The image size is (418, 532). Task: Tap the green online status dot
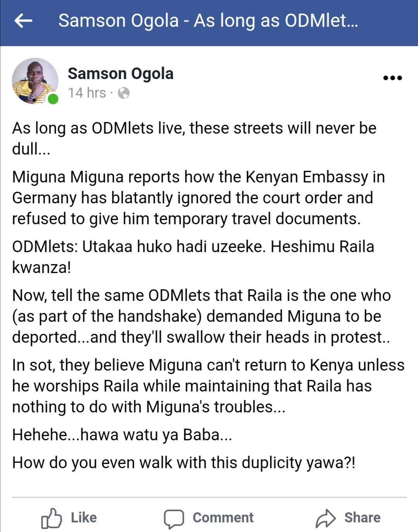click(53, 99)
